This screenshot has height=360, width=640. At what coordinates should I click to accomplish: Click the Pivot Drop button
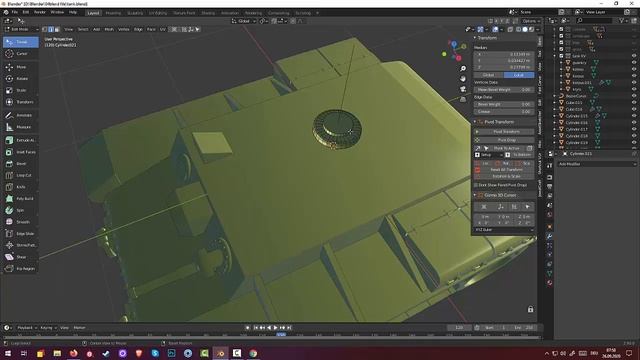tap(504, 140)
